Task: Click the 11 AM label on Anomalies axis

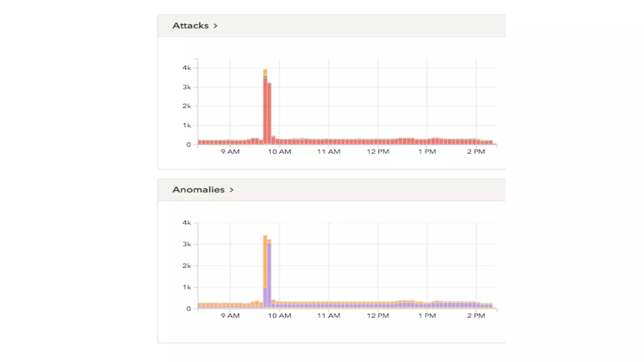Action: (329, 315)
